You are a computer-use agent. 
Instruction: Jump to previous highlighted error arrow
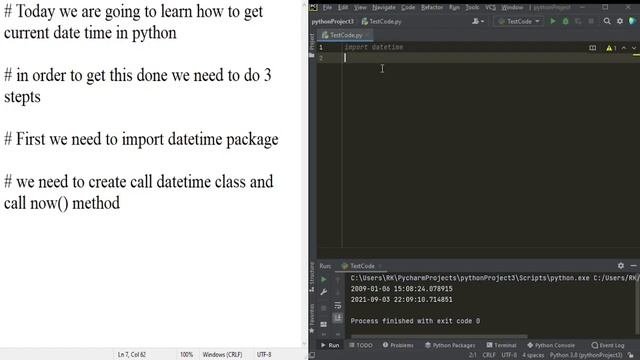(624, 48)
